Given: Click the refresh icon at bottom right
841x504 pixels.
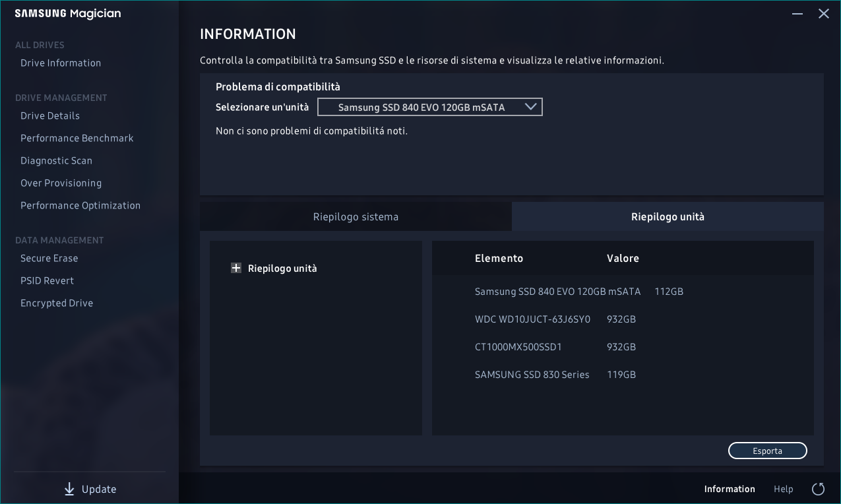Looking at the screenshot, I should (x=818, y=489).
